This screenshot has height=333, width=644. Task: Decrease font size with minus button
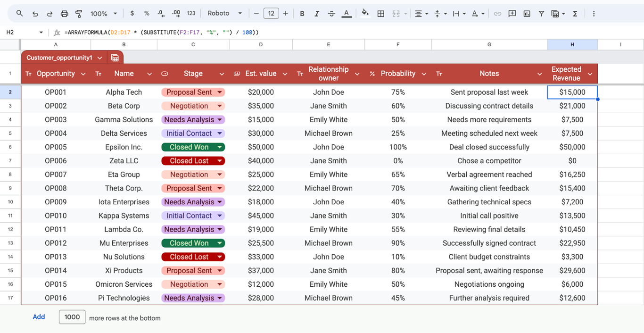pos(256,14)
